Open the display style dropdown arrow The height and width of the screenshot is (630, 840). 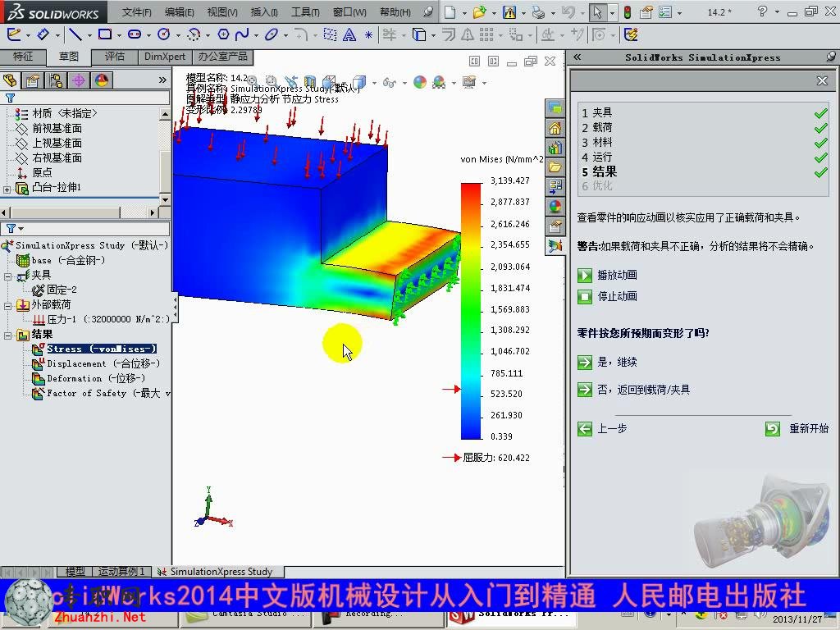(x=374, y=83)
